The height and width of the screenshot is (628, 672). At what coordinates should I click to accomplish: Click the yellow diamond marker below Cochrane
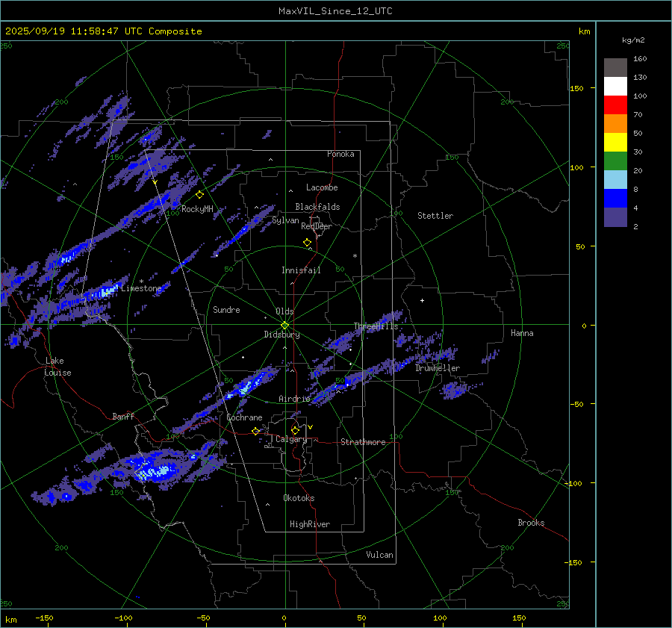click(255, 432)
